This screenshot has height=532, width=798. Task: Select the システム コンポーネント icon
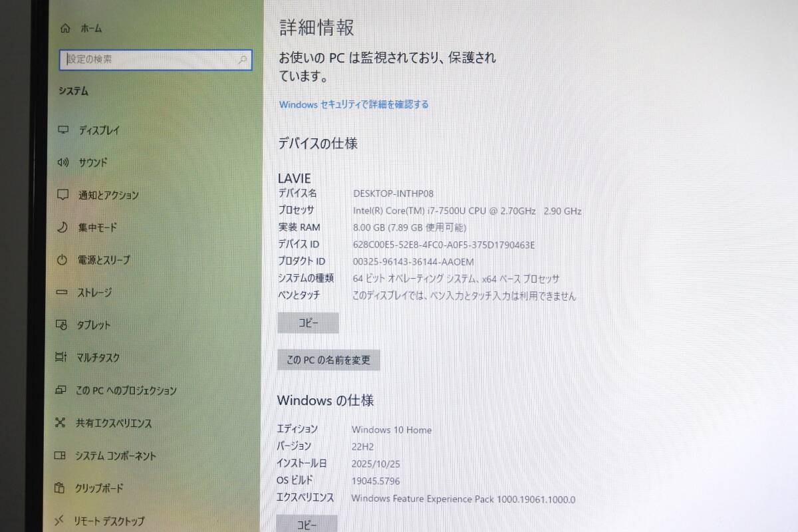coord(60,456)
